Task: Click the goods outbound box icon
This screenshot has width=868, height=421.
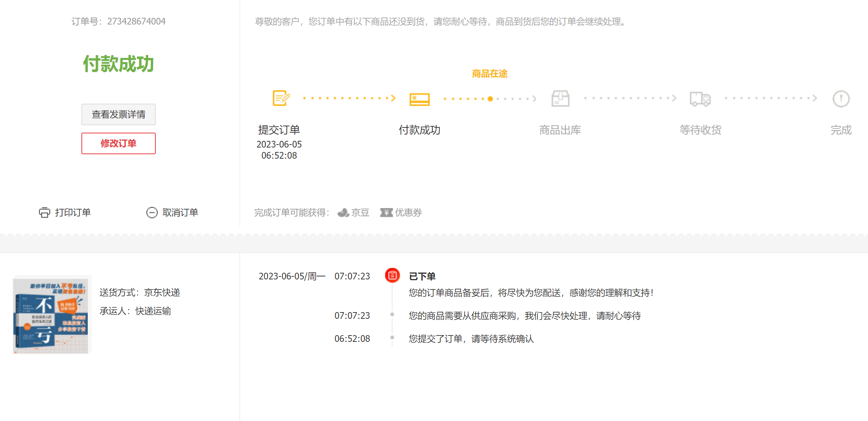Action: [x=560, y=98]
